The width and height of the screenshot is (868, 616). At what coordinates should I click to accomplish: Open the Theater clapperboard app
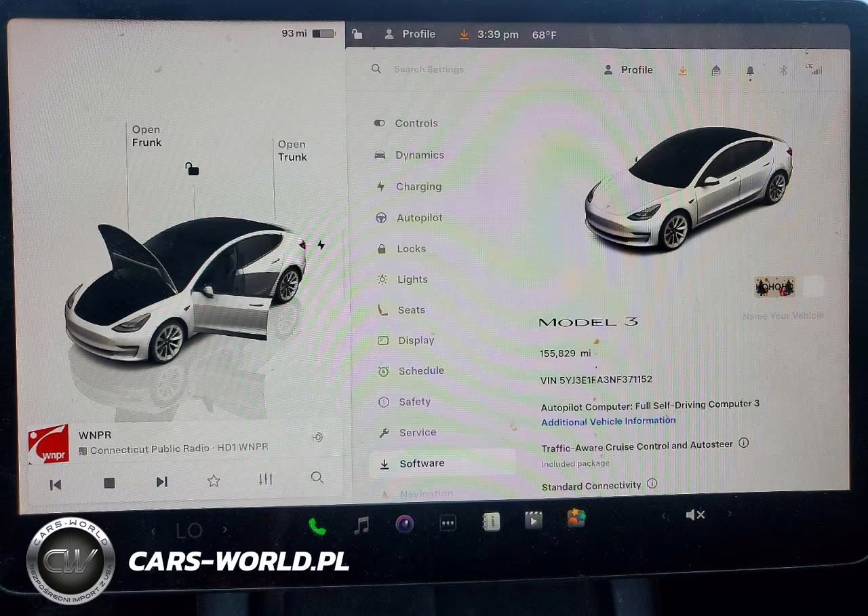coord(534,520)
